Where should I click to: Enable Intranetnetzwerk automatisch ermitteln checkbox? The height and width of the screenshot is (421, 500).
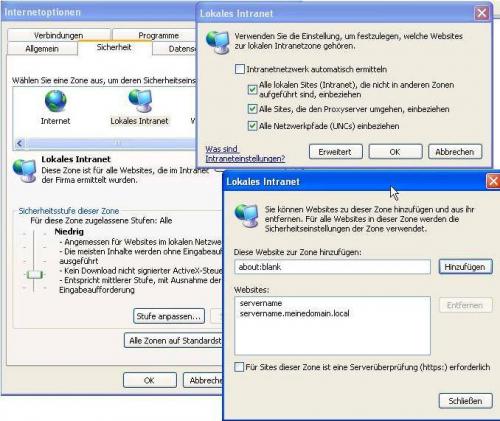(x=240, y=69)
